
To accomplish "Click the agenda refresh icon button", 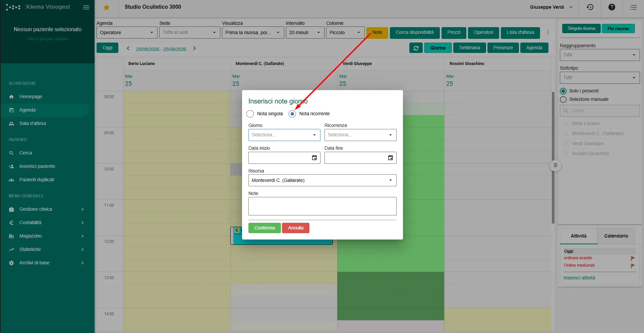I will [416, 48].
